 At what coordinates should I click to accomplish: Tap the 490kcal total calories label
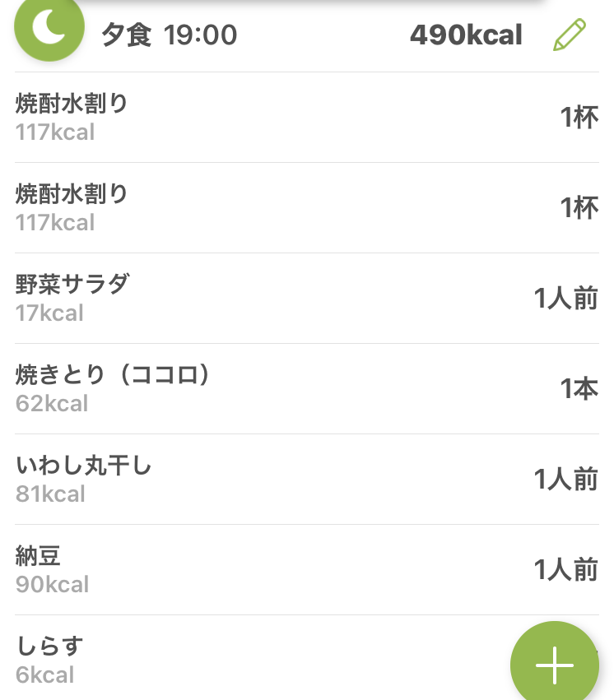(x=466, y=35)
